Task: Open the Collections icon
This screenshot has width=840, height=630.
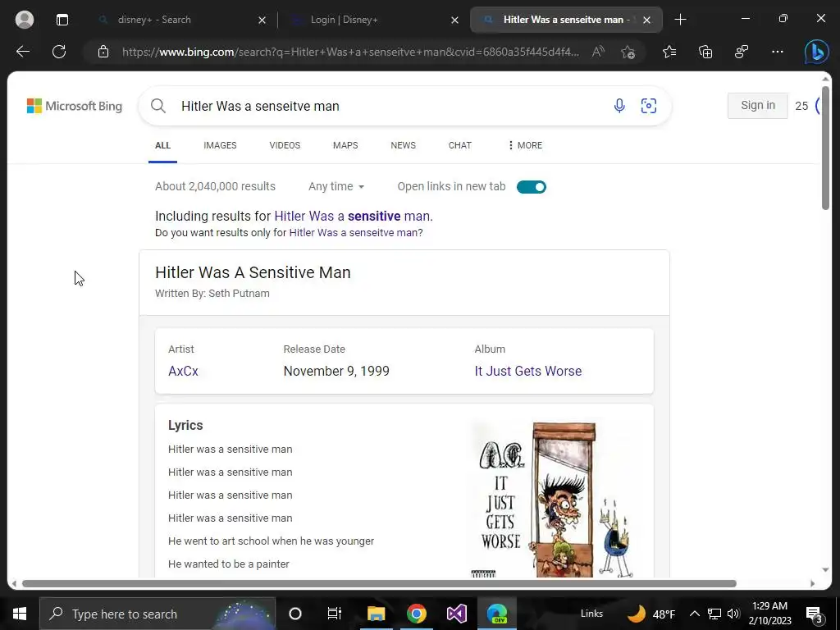Action: (x=705, y=52)
